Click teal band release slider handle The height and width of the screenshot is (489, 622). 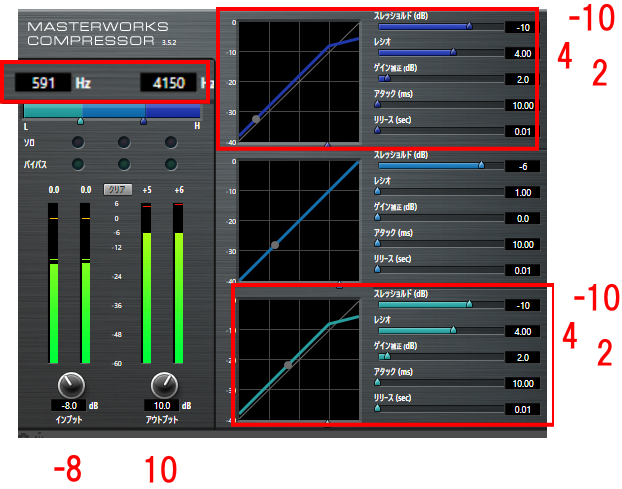tap(378, 408)
